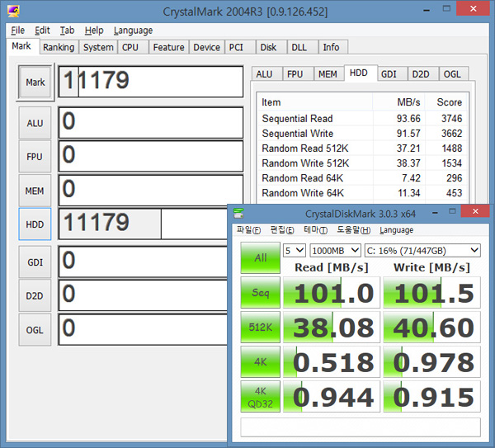Run the Seq test in CrystalDiskMark
The height and width of the screenshot is (448, 495).
coord(260,292)
